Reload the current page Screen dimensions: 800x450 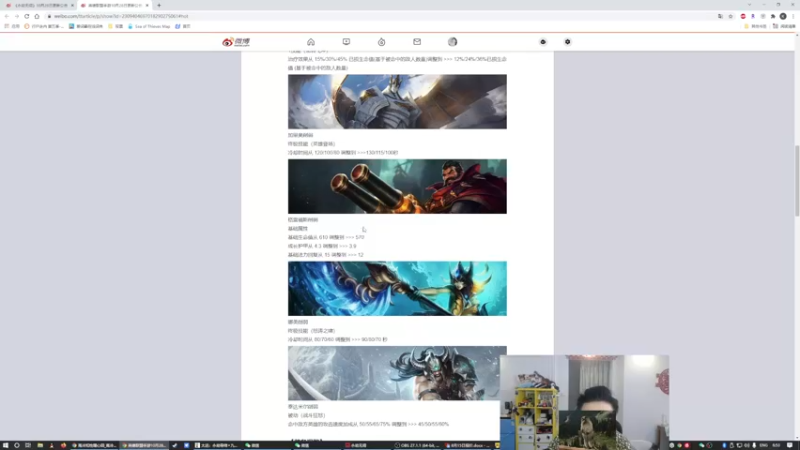click(27, 16)
